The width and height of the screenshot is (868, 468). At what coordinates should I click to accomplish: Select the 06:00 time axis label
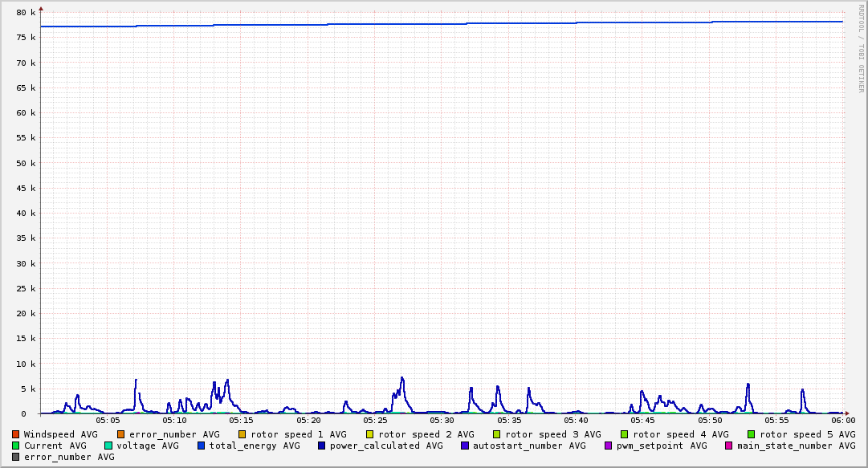click(843, 420)
